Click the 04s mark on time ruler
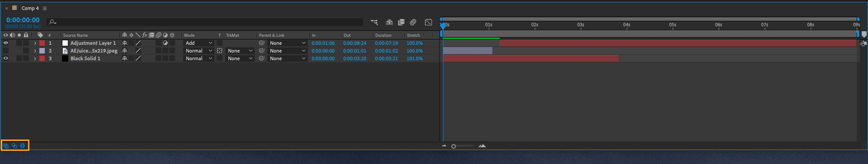This screenshot has height=164, width=868. 626,25
